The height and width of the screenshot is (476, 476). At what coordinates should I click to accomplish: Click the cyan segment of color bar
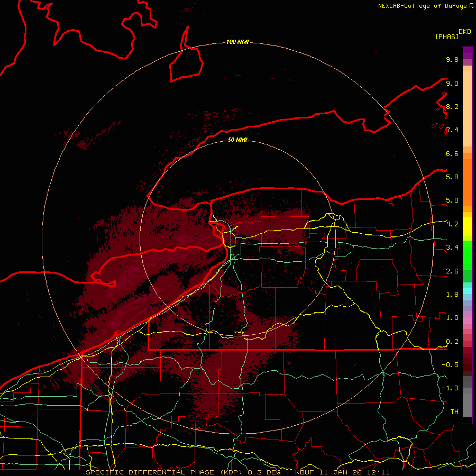[467, 291]
